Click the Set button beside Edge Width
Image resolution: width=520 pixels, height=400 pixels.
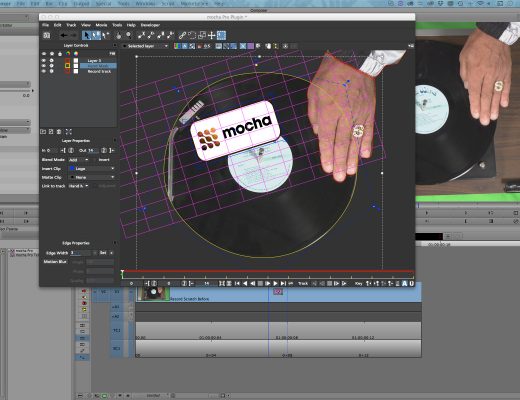103,253
